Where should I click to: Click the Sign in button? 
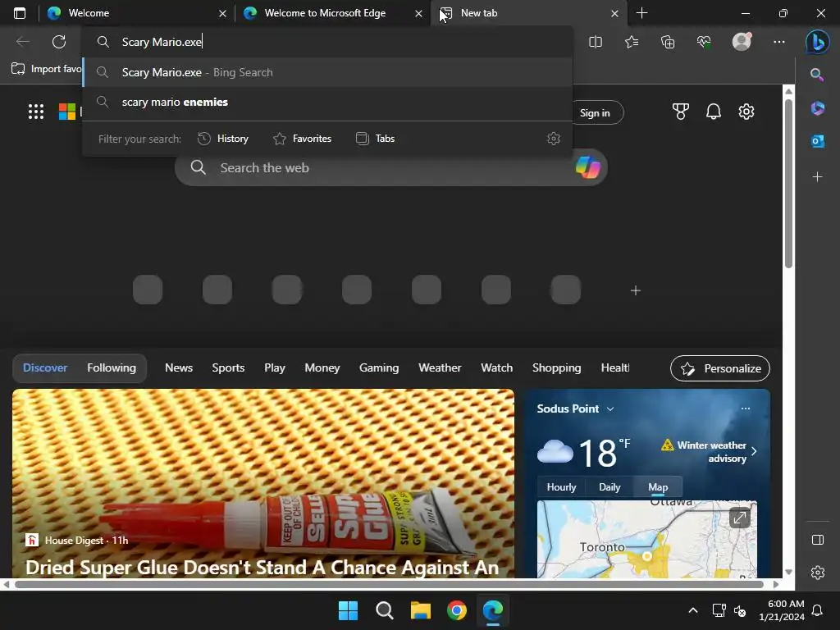tap(595, 113)
